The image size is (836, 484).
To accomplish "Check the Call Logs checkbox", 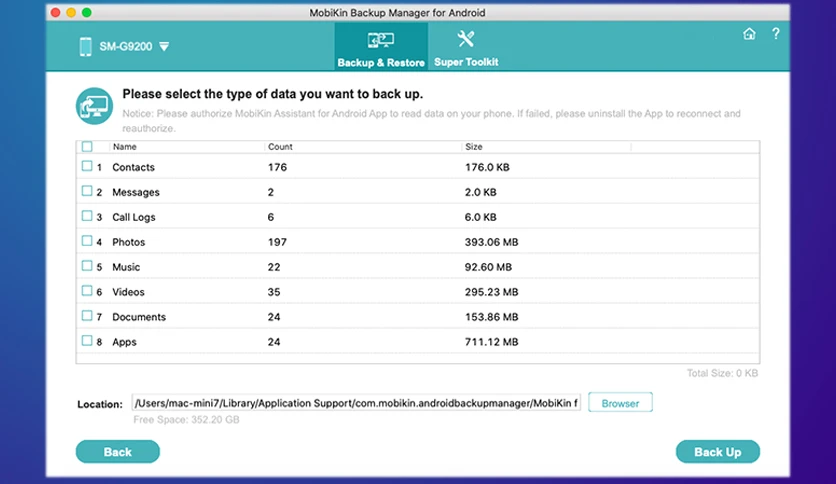I will point(87,216).
